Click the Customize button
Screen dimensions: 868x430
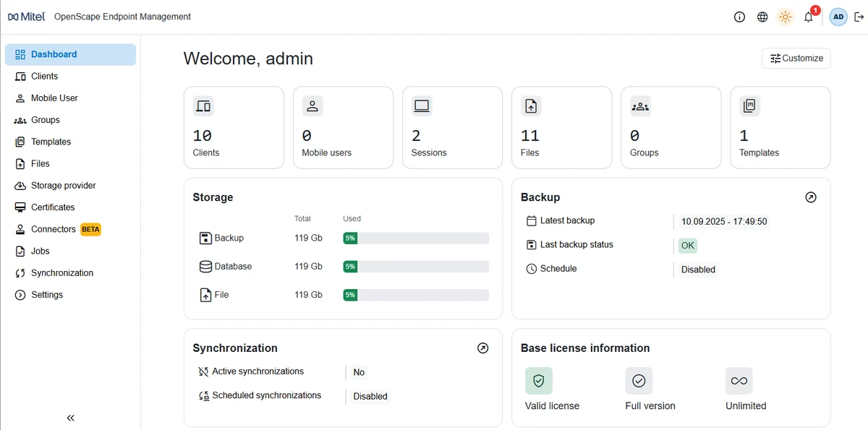coord(796,59)
